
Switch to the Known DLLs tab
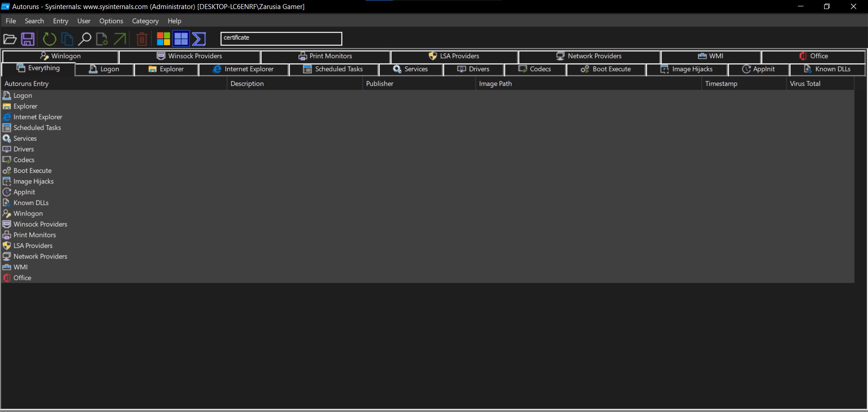click(x=827, y=69)
